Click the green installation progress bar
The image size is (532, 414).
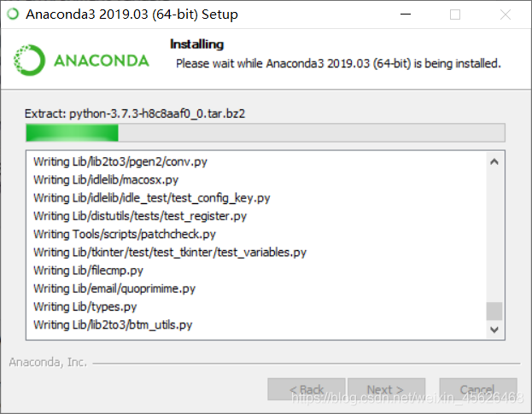tap(266, 132)
